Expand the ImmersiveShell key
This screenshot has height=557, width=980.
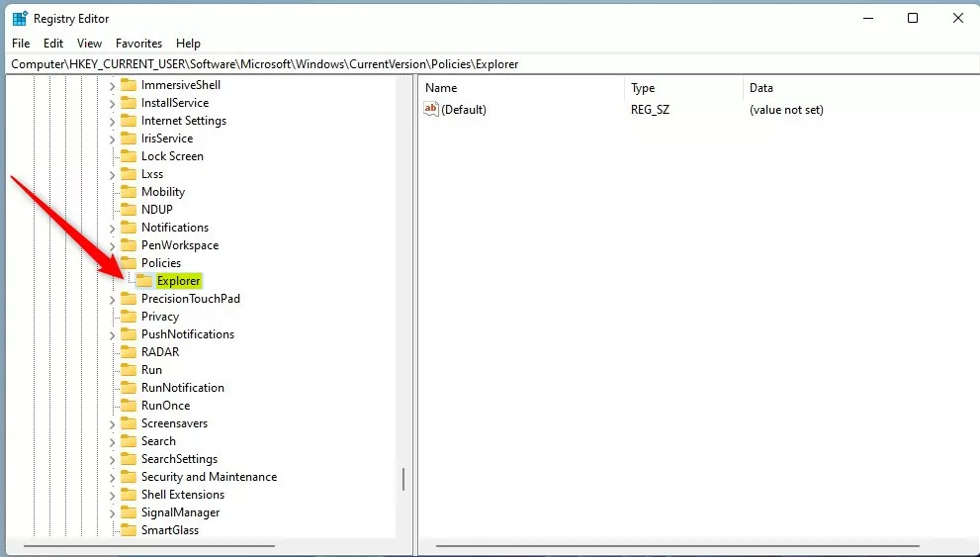112,86
